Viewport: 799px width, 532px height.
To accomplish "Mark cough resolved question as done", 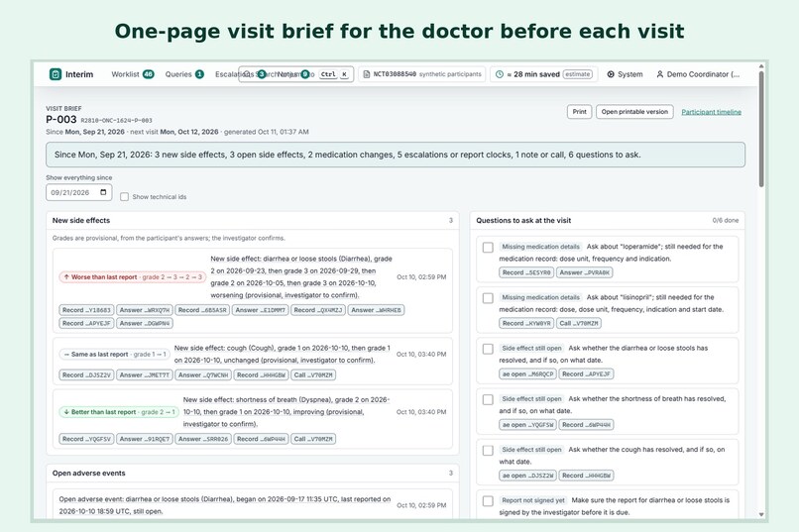I will (488, 451).
